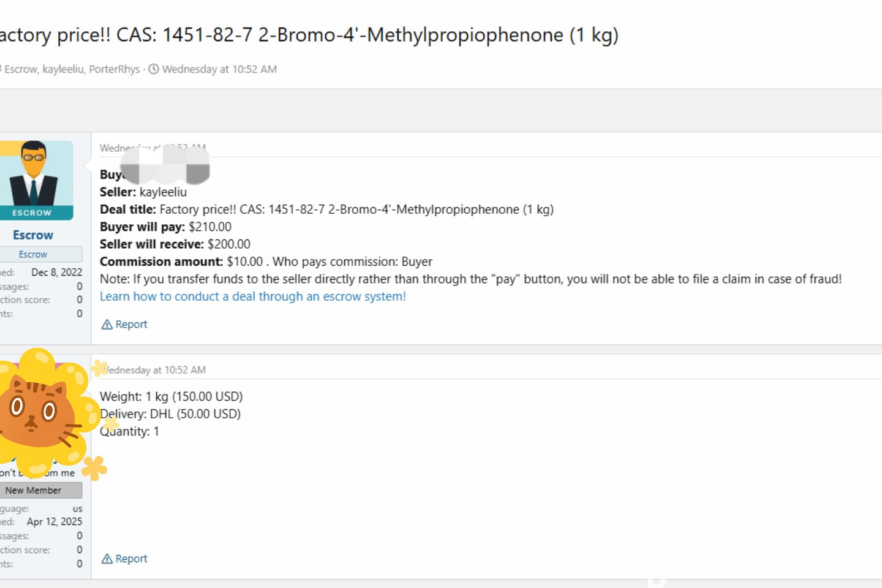Open the Escrow username profile link
The width and height of the screenshot is (882, 588).
pos(33,235)
